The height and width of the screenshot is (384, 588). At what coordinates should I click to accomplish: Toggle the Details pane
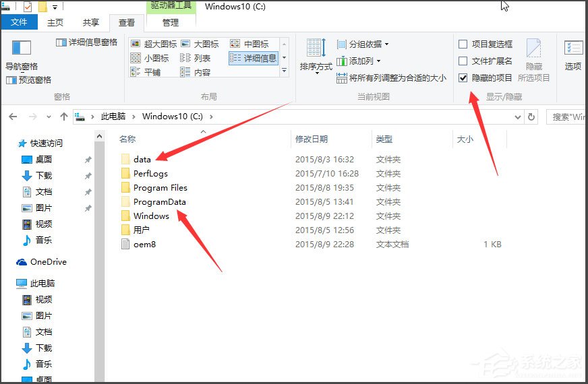(86, 42)
